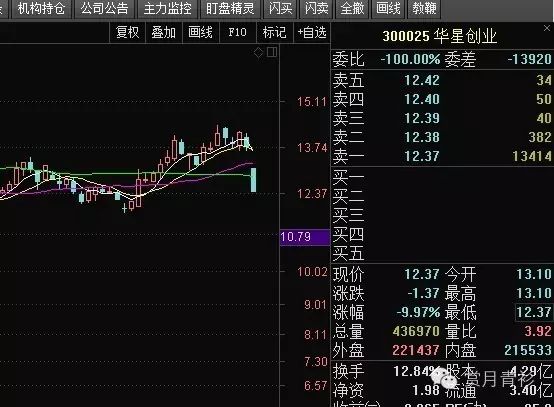
Task: Click the 叠加 overlay button
Action: pyautogui.click(x=164, y=33)
